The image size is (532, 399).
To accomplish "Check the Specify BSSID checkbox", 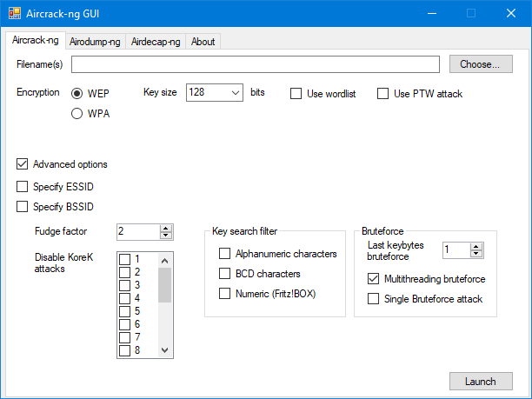I will pos(22,207).
